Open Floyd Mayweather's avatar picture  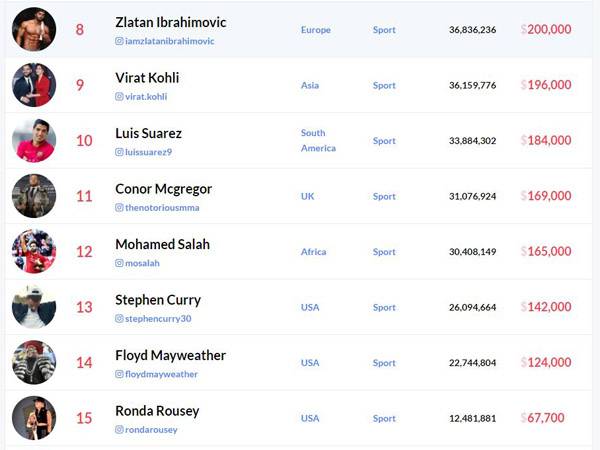click(x=34, y=363)
